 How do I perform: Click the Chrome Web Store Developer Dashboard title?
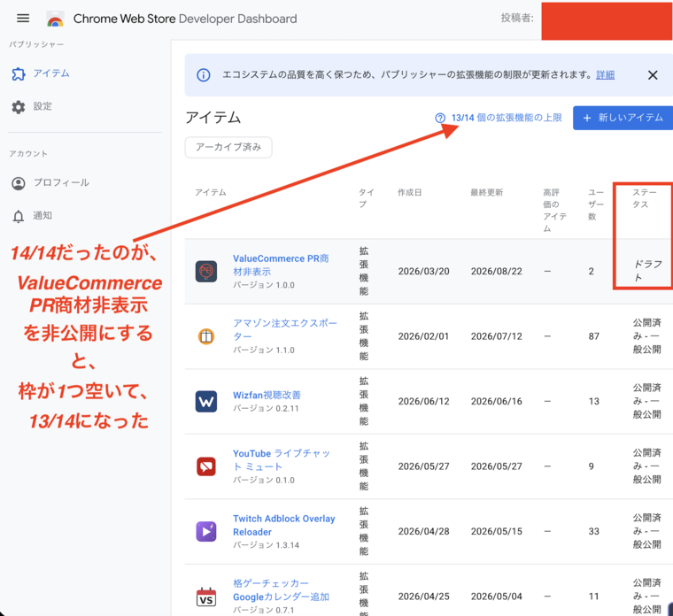(x=185, y=19)
